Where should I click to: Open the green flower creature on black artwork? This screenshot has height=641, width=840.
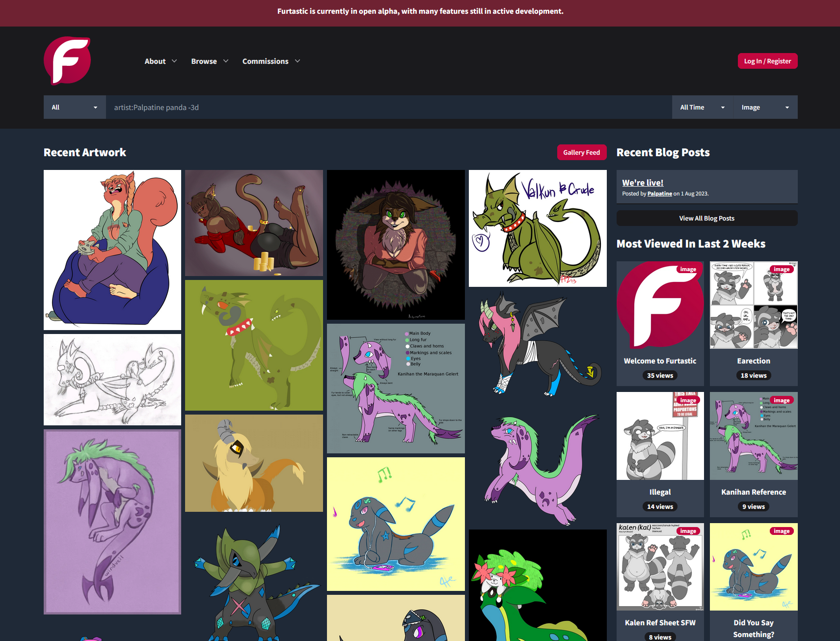pyautogui.click(x=538, y=585)
